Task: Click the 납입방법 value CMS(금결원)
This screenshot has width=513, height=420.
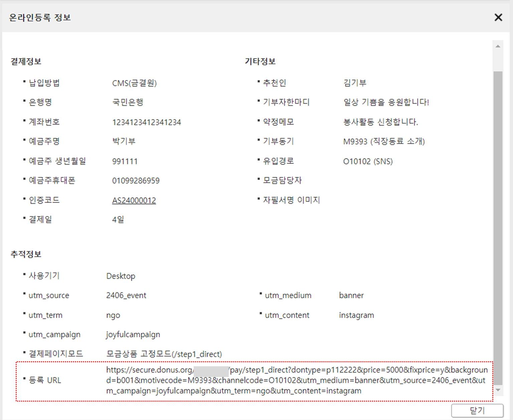Action: tap(134, 83)
